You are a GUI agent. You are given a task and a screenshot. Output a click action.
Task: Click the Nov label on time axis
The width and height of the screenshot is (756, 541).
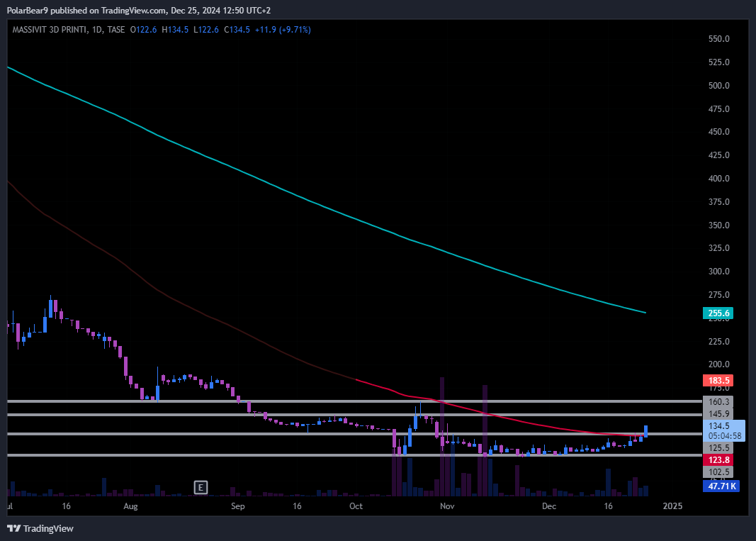point(447,506)
